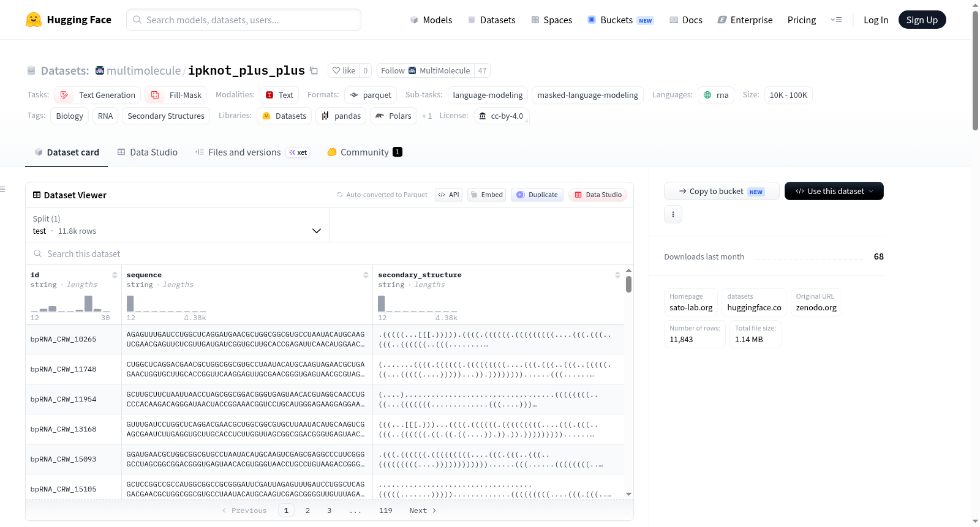Open the extra navigation menu icon
Screen dimensions: 980x527
[836, 20]
